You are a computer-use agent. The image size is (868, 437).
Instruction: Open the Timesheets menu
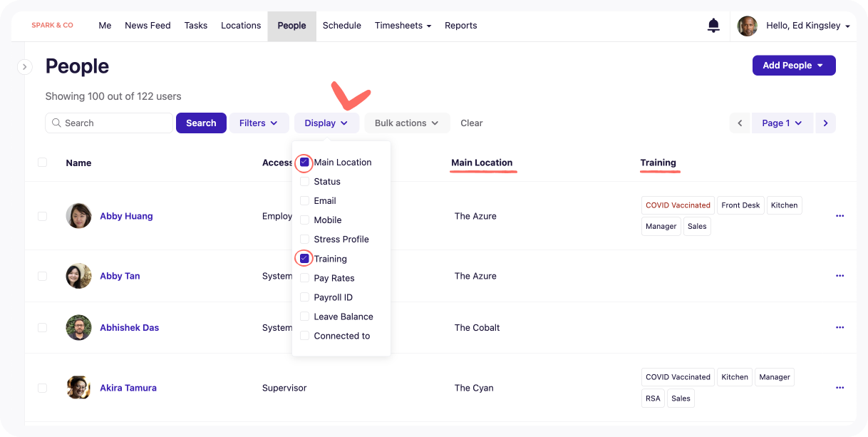403,26
